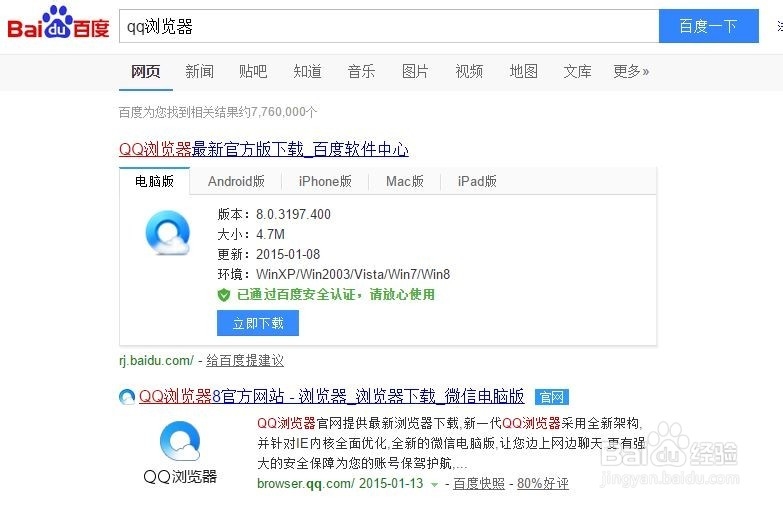Click the result count 约7,760,000个 text
783x505 pixels.
pos(277,112)
